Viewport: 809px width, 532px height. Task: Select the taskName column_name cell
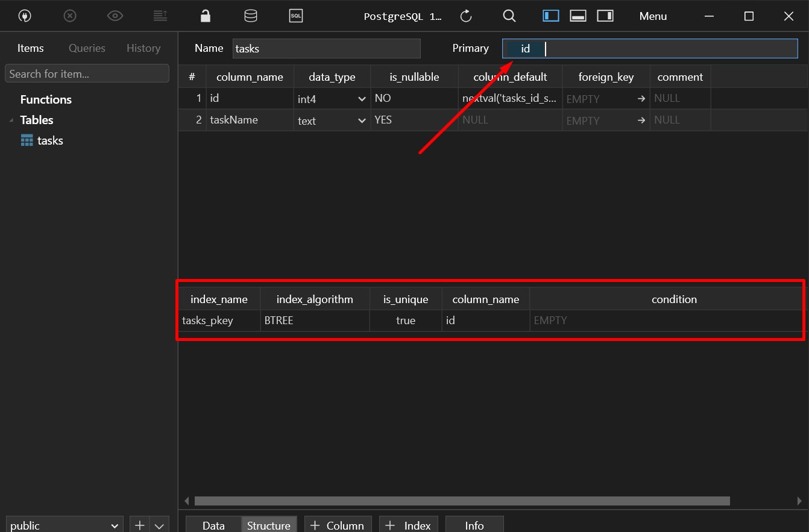pyautogui.click(x=250, y=120)
